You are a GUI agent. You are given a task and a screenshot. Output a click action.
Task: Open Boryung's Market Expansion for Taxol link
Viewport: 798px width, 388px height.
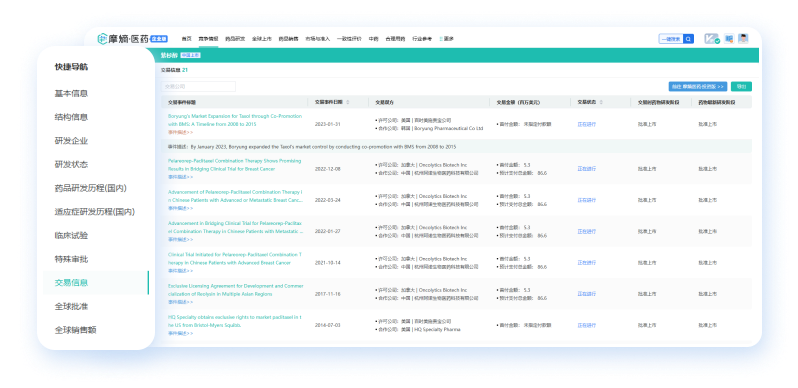[235, 120]
